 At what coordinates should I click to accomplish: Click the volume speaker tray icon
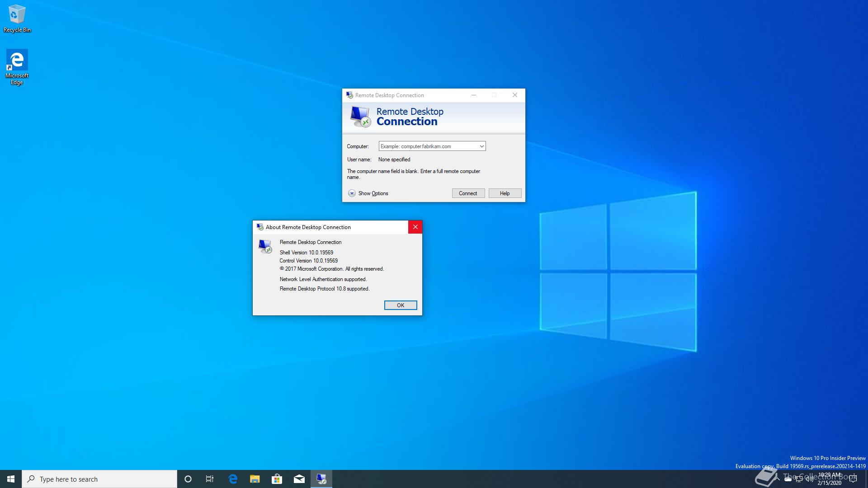(809, 479)
